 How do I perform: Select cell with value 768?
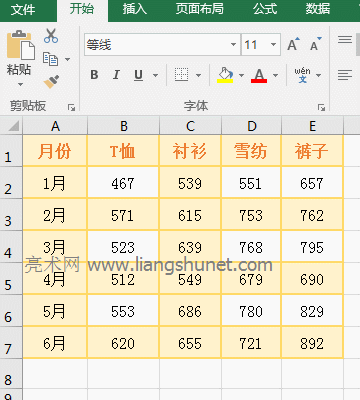(x=251, y=247)
